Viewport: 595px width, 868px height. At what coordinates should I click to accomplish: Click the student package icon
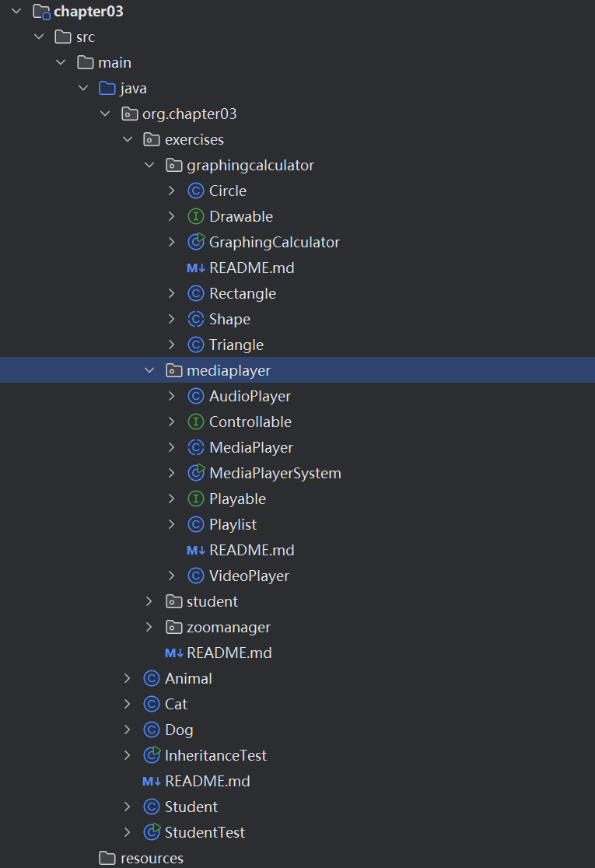pyautogui.click(x=173, y=601)
